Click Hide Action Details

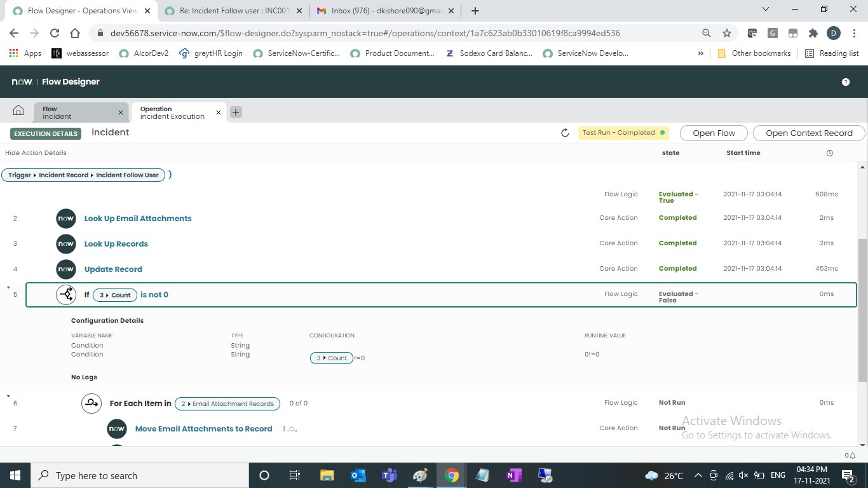36,152
